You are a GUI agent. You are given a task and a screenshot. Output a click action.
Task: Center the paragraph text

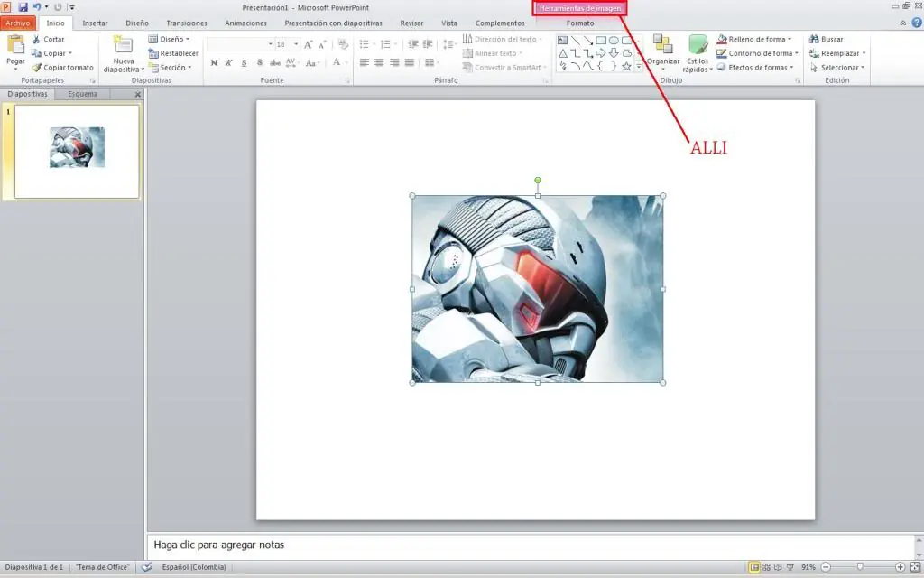pyautogui.click(x=379, y=62)
